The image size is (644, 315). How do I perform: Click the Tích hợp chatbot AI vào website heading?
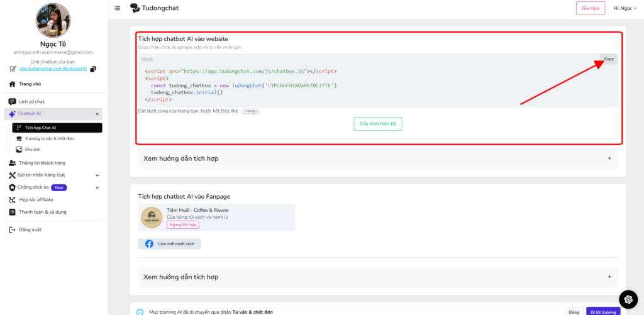tap(183, 39)
